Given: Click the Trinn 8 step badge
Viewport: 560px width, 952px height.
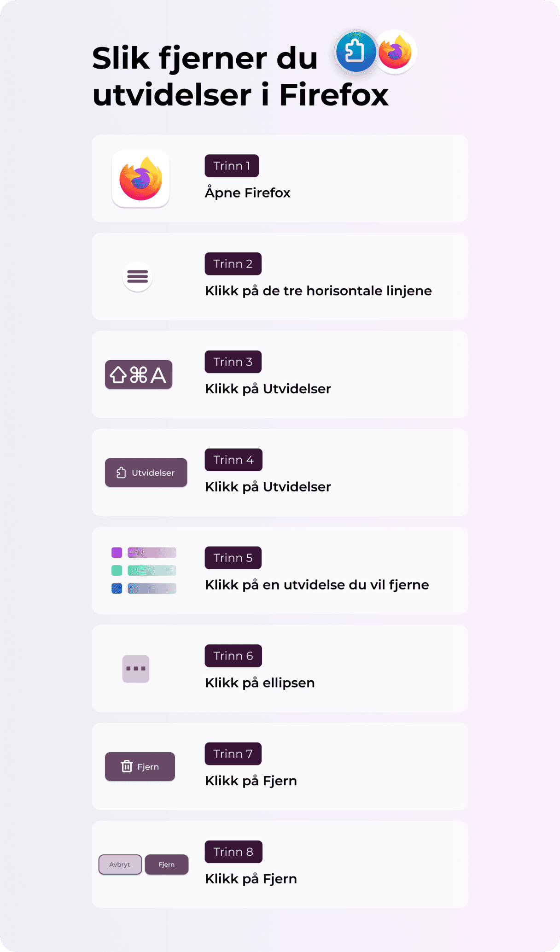Looking at the screenshot, I should [x=233, y=852].
